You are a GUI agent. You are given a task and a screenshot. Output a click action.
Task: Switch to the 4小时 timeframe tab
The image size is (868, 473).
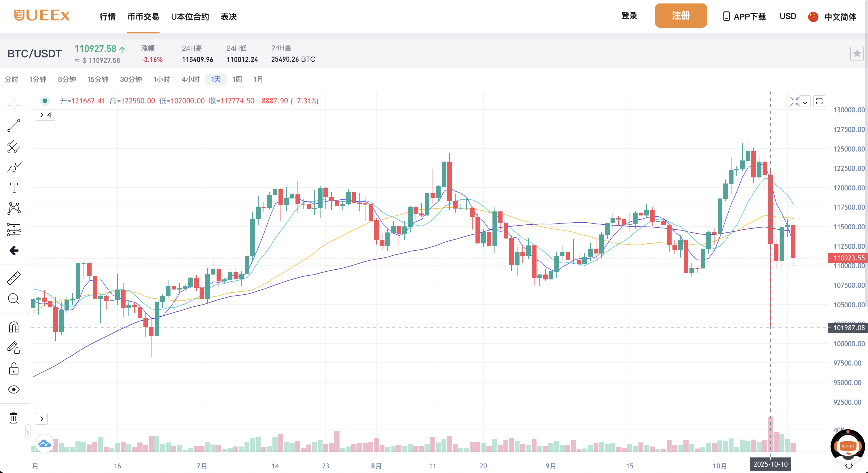(x=190, y=80)
